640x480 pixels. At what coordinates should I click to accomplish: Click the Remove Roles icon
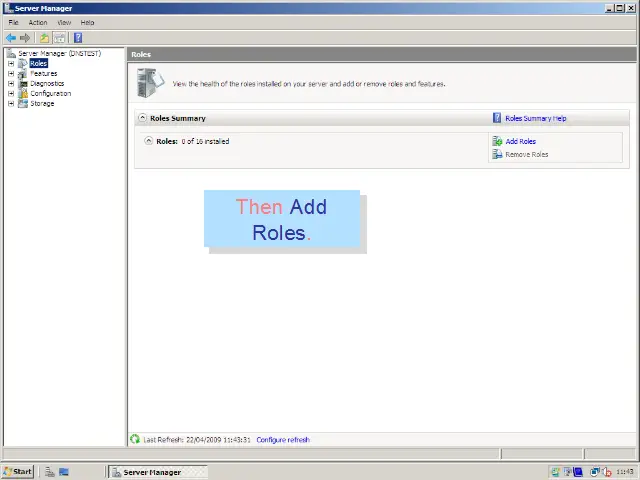[497, 154]
